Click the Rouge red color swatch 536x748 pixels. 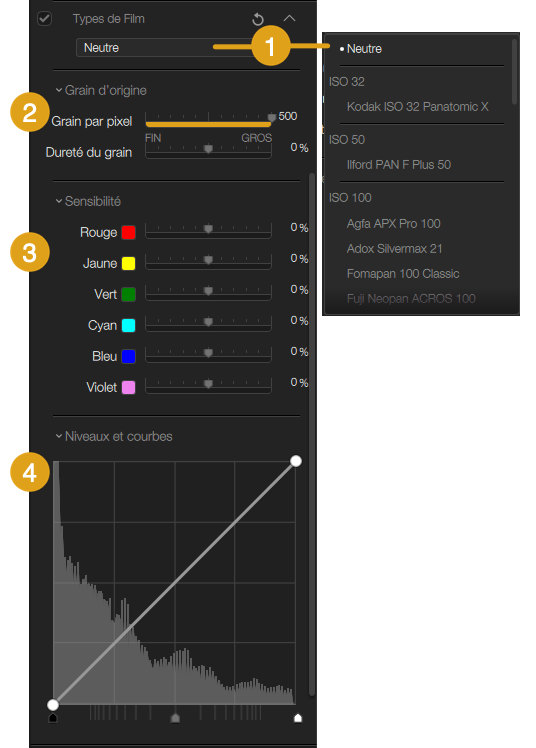point(128,232)
